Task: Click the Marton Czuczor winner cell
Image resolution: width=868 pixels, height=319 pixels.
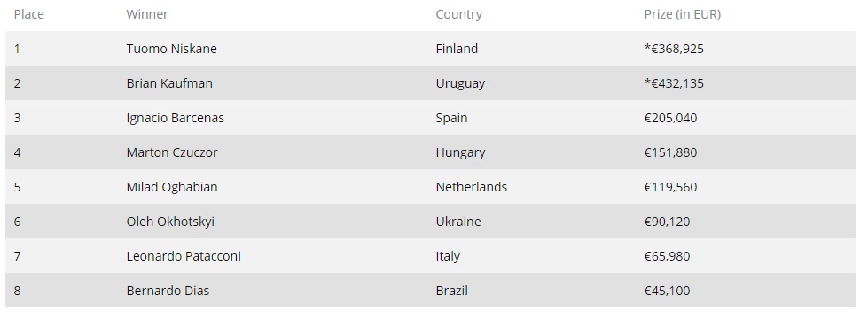Action: (x=172, y=152)
